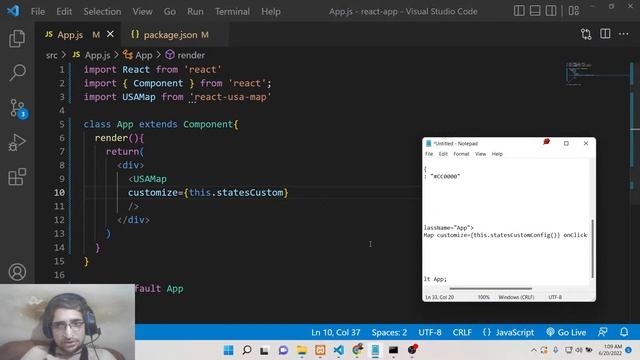Open the View menu in VS Code
Image resolution: width=640 pixels, height=360 pixels.
click(142, 11)
